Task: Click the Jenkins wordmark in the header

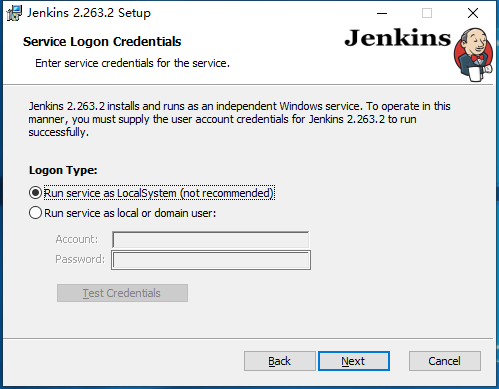Action: 397,38
